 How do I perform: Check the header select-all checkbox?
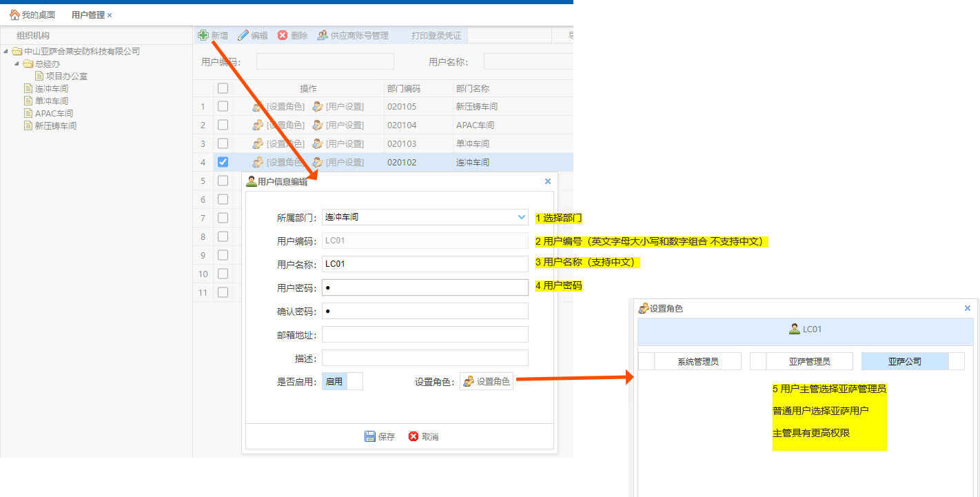[223, 88]
